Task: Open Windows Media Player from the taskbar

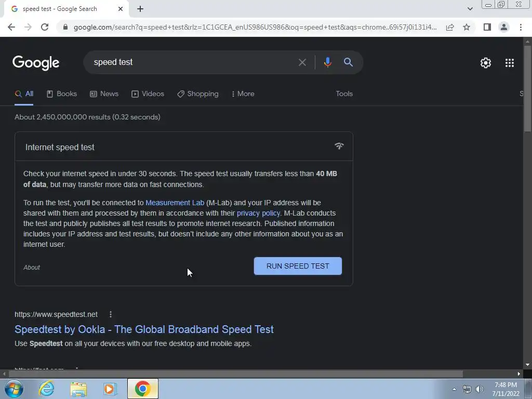Action: tap(110, 389)
